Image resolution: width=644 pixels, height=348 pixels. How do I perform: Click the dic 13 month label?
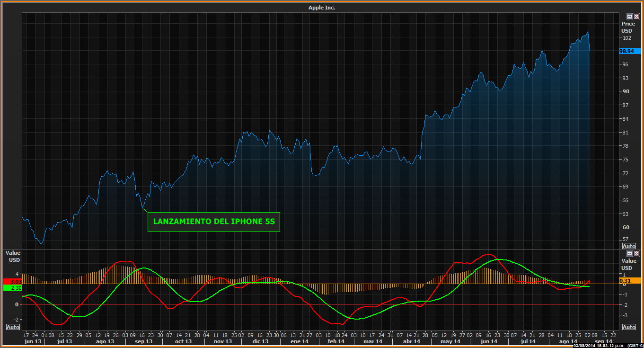[260, 341]
